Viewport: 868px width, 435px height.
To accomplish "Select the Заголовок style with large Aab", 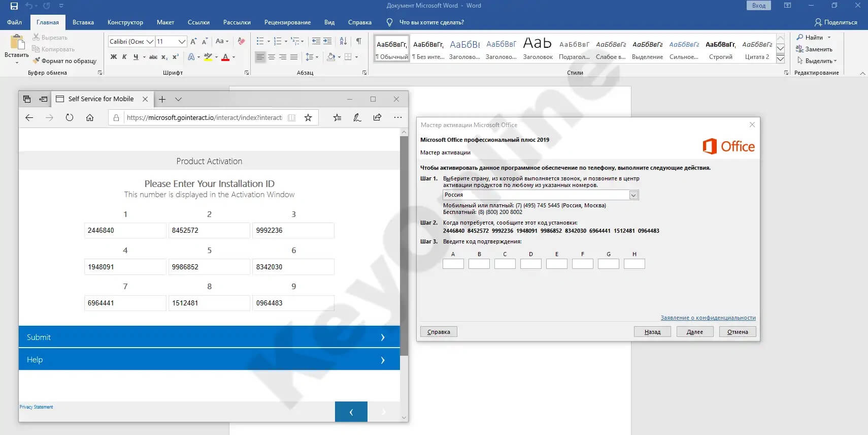I will tap(538, 48).
